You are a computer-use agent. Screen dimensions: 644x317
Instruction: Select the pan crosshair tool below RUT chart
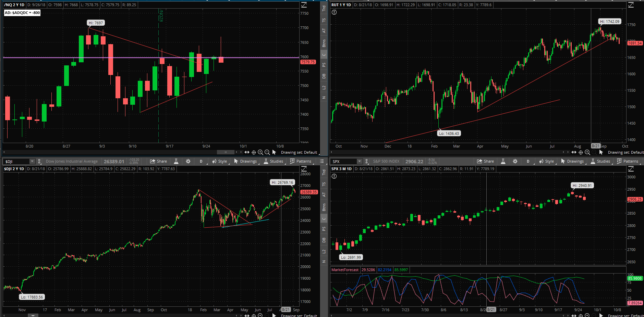coord(581,152)
